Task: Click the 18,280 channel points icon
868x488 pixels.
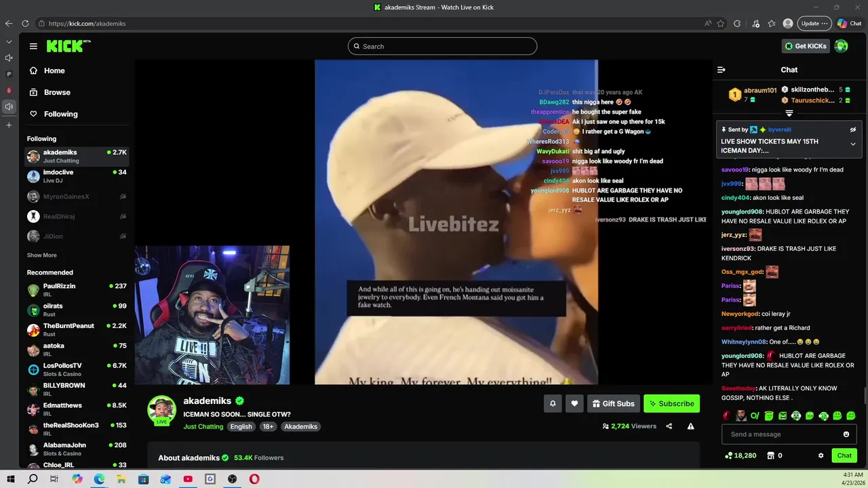Action: click(728, 455)
